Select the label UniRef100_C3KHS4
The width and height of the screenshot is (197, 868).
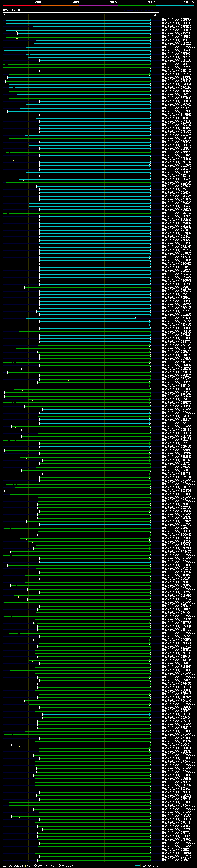click(177, 365)
